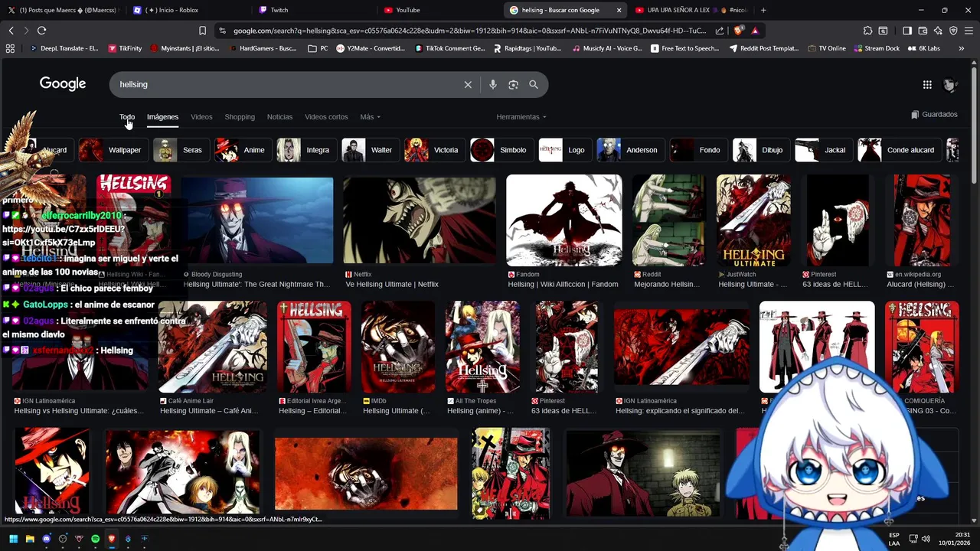980x551 pixels.
Task: Reload the page
Action: [41, 31]
